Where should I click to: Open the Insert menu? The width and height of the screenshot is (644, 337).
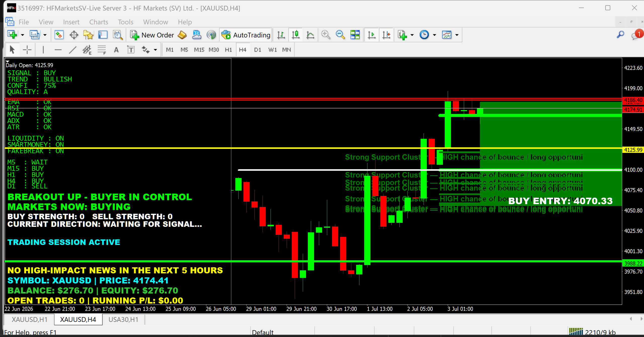click(x=71, y=22)
